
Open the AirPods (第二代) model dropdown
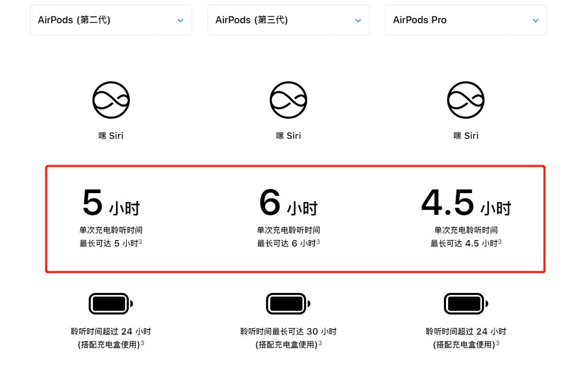point(111,20)
